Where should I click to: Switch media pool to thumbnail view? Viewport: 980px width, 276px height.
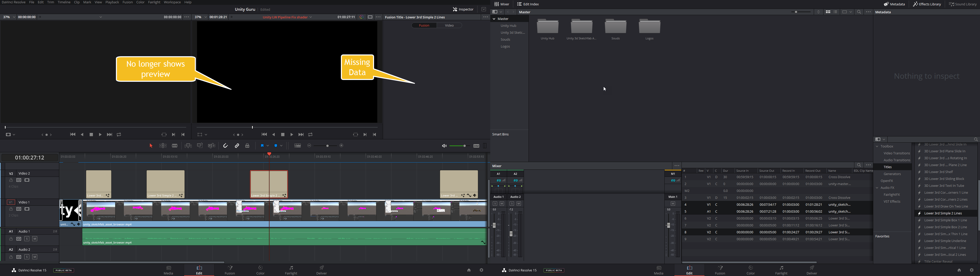tap(828, 12)
